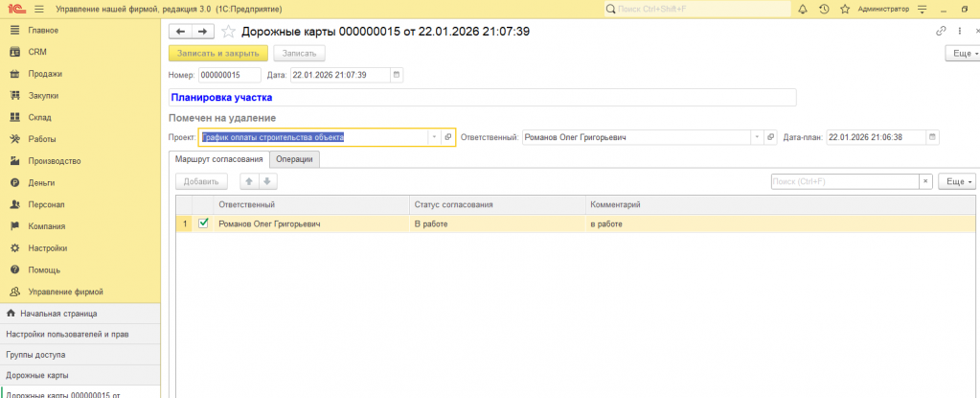Copy link to this document
Viewport: 980px width, 398px height.
pos(941,32)
